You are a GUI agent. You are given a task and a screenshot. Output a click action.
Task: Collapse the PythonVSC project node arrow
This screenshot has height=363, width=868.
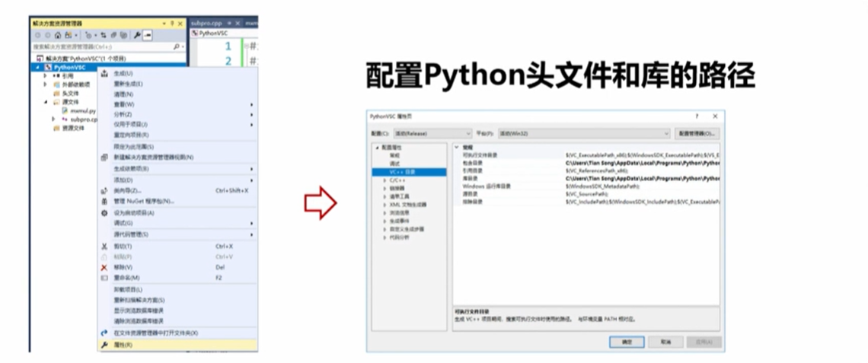(x=37, y=68)
